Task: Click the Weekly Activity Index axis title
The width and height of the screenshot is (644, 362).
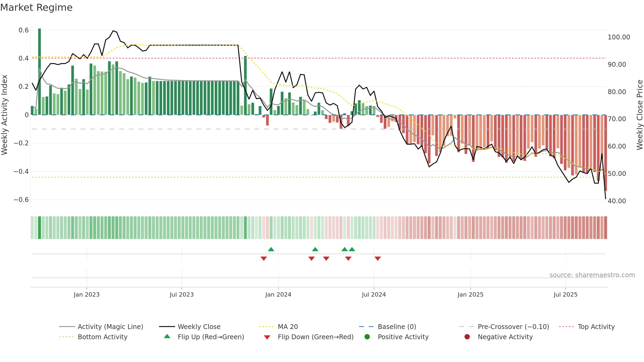Action: [x=4, y=115]
